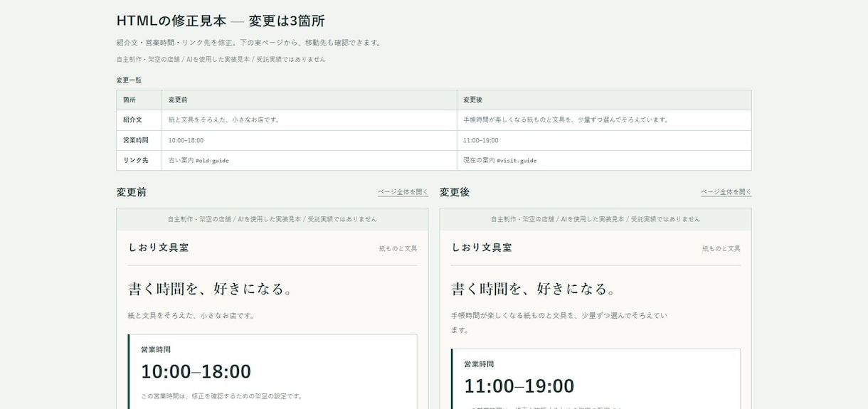Screen dimensions: 868x409
Task: Select the 10:00–18:00 cell in change table
Action: click(x=309, y=140)
